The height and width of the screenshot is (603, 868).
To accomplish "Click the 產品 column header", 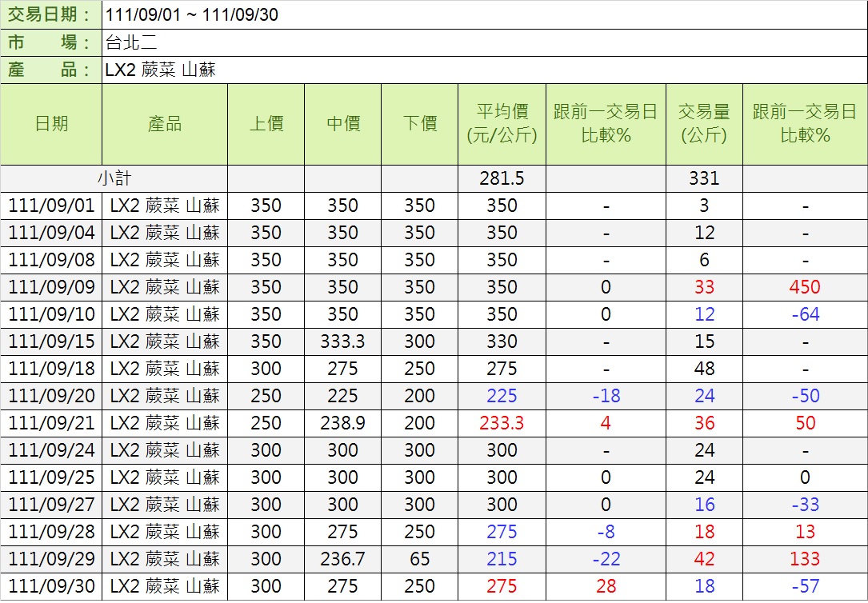I will click(x=165, y=124).
